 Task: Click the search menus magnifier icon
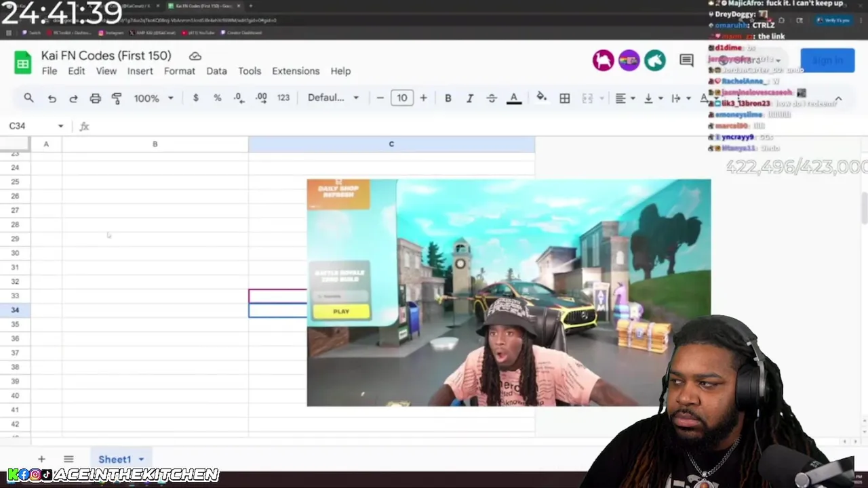[x=28, y=98]
